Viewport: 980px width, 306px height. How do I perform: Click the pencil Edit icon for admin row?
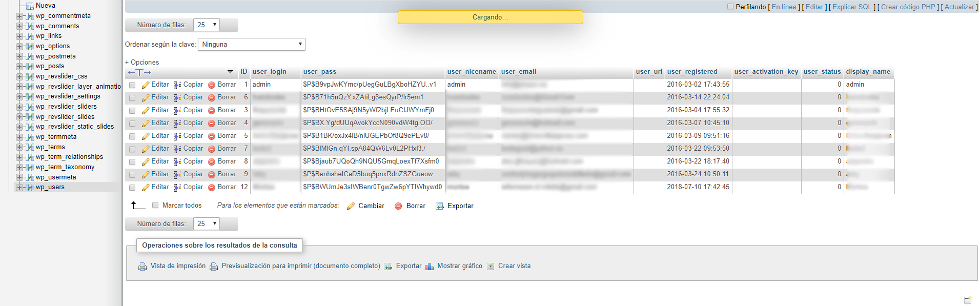146,85
